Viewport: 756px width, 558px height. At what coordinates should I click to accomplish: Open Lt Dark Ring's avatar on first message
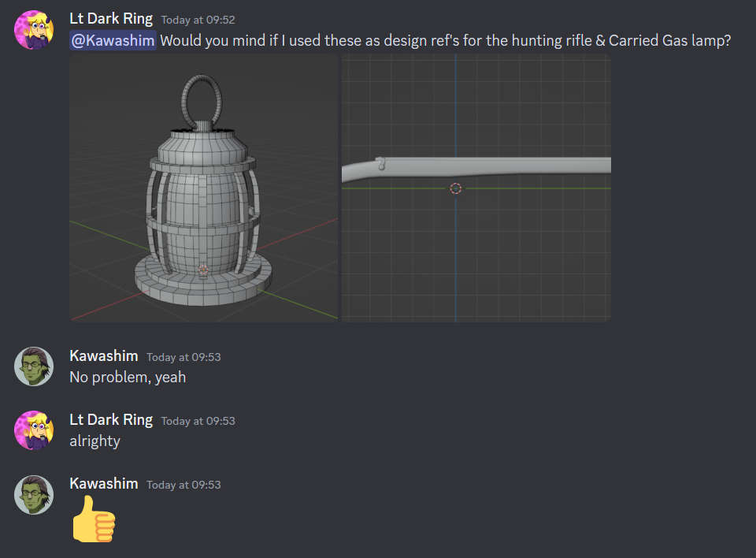pos(34,30)
